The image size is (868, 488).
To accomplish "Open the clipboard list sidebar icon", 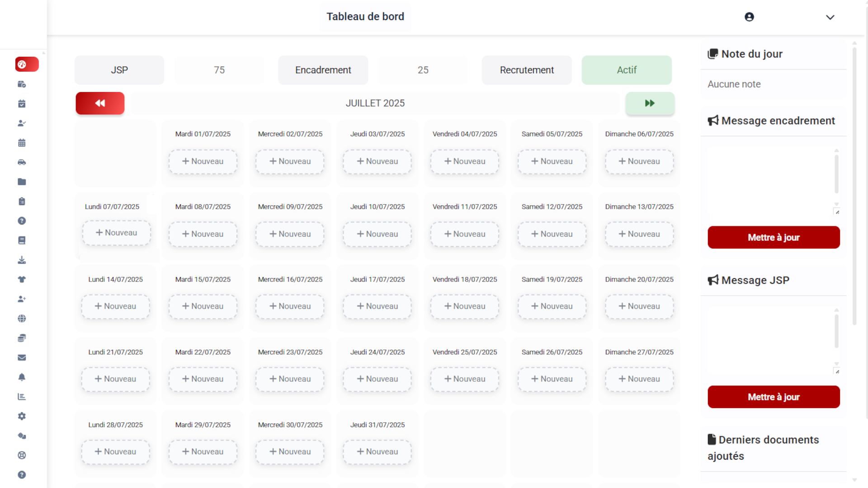I will [22, 202].
